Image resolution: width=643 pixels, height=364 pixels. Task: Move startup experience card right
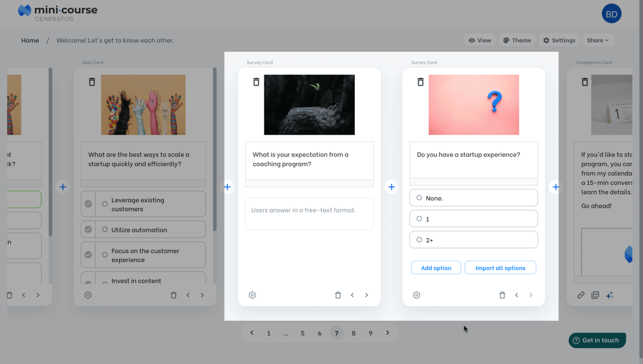point(530,295)
